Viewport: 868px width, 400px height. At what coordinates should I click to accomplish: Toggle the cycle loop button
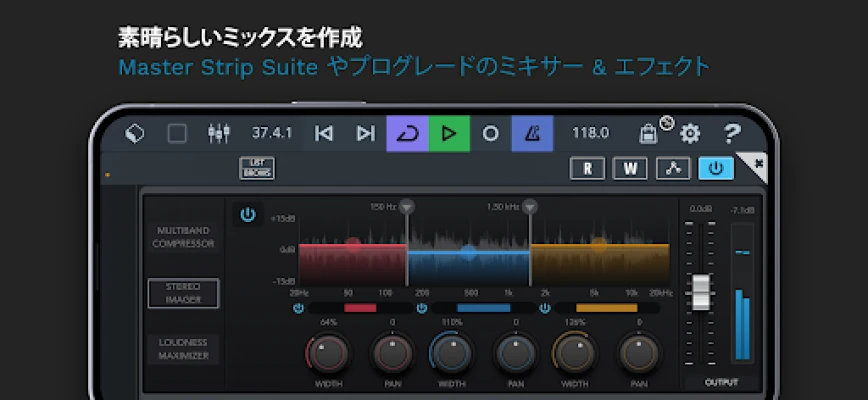(x=407, y=133)
